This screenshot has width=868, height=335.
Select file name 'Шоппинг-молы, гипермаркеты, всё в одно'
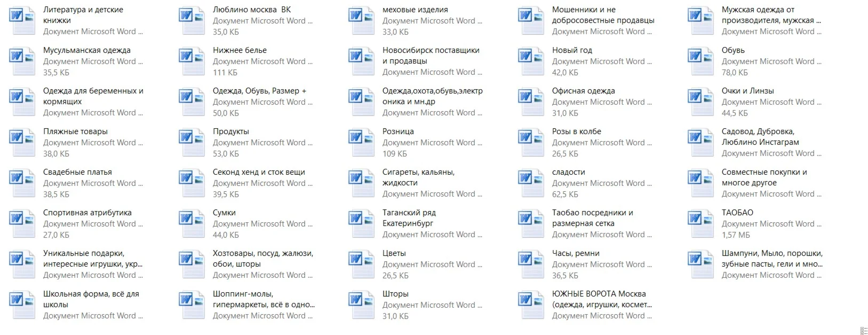[x=264, y=299]
